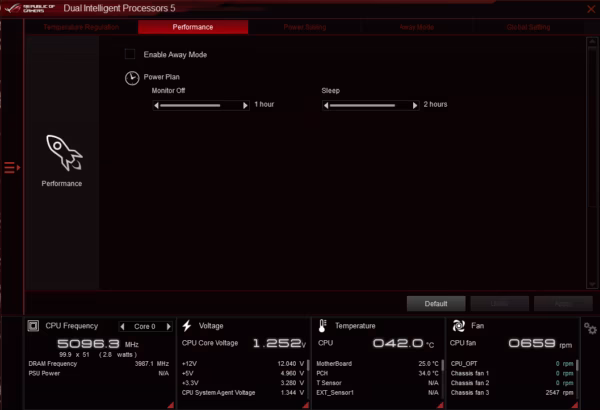The width and height of the screenshot is (600, 410).
Task: Click the DRAM Frequency row
Action: point(99,364)
